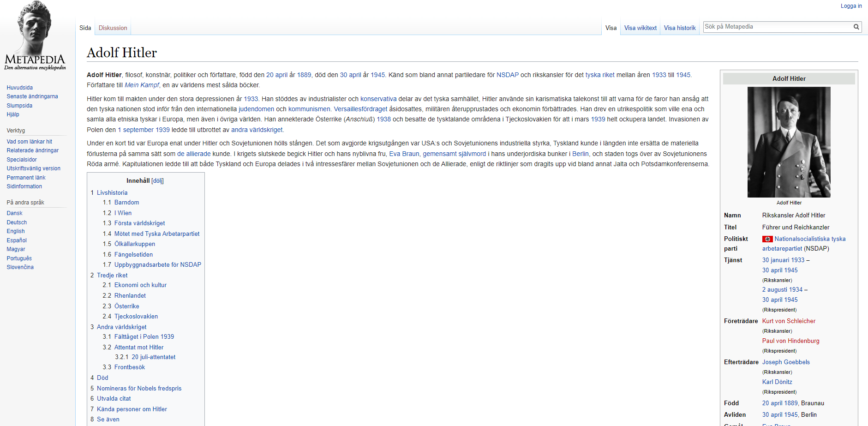Select the Sida tab
This screenshot has width=868, height=426.
pyautogui.click(x=85, y=28)
